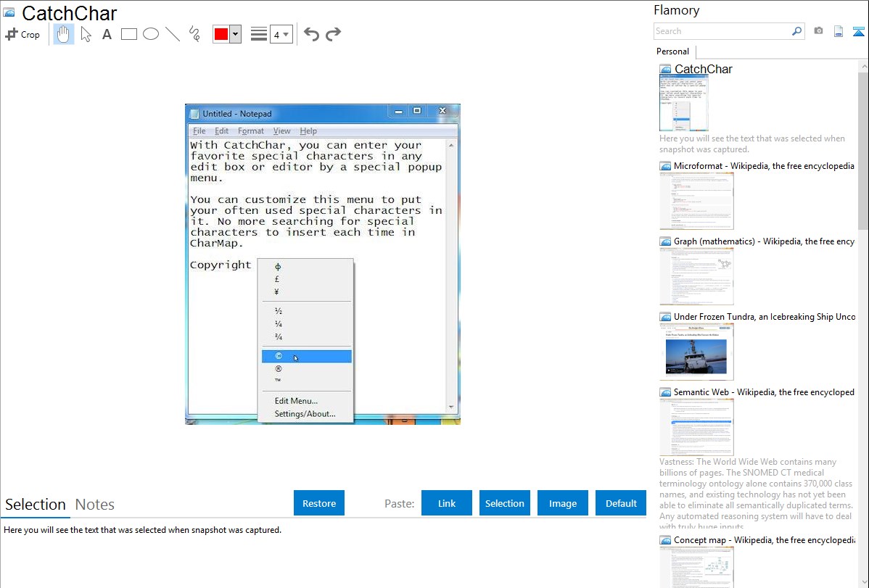Screen dimensions: 869x588
Task: Click the Format menu in Notepad snapshot
Action: click(250, 131)
